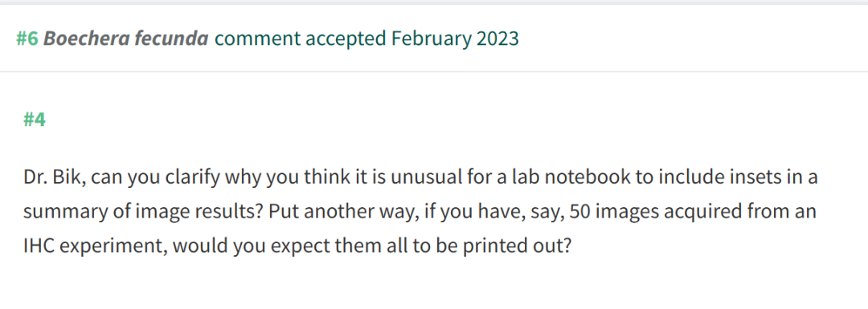Click the gray strip above comment header
868x309 pixels.
[434, 2]
